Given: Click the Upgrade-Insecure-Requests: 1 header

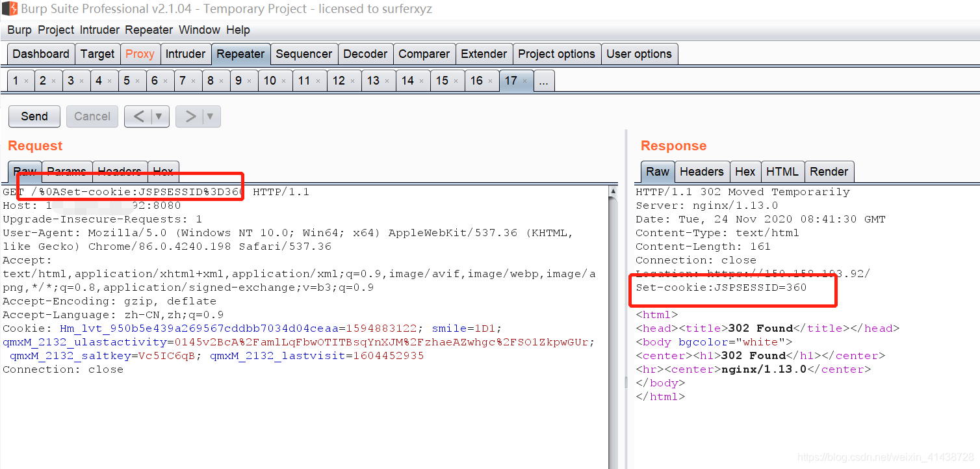Looking at the screenshot, I should pos(103,219).
